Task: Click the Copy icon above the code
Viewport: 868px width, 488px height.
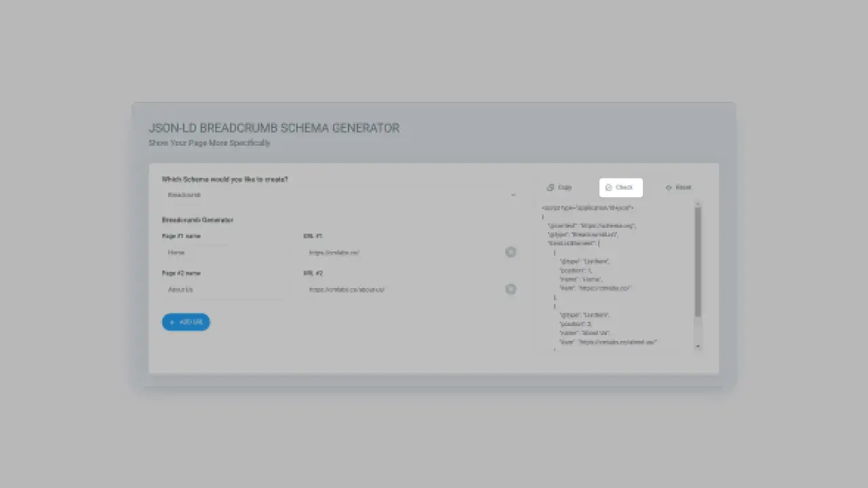Action: click(551, 188)
